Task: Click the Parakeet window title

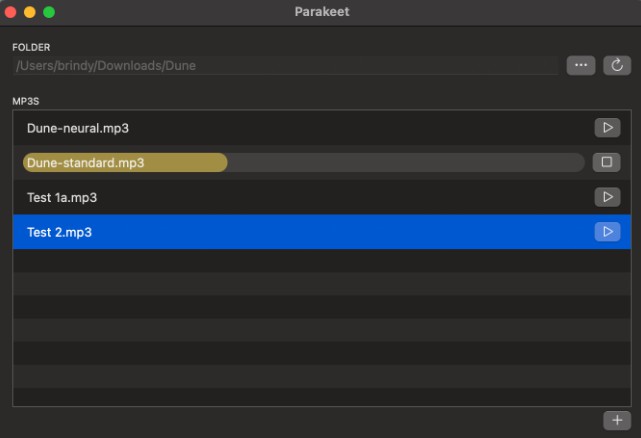Action: [322, 12]
